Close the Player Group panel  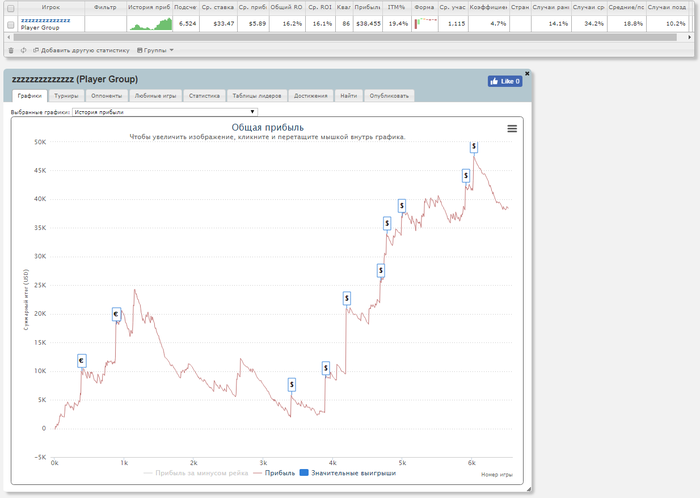tap(528, 73)
